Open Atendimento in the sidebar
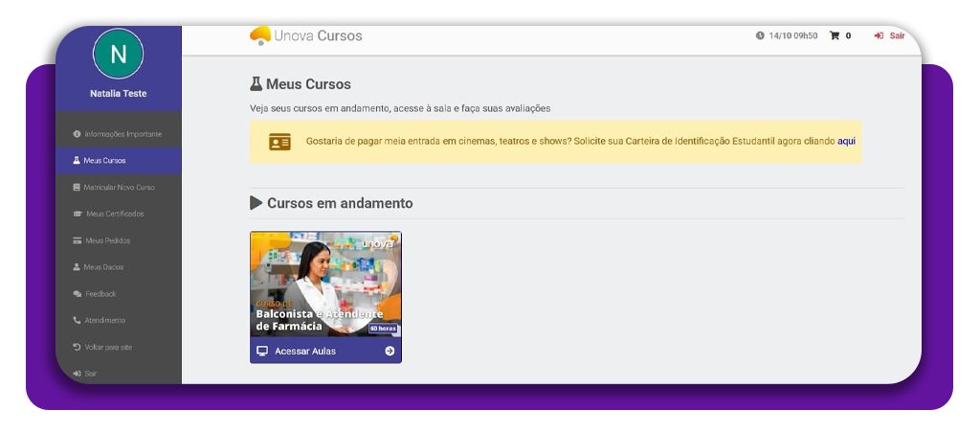Viewport: 980px width, 433px height. point(118,320)
